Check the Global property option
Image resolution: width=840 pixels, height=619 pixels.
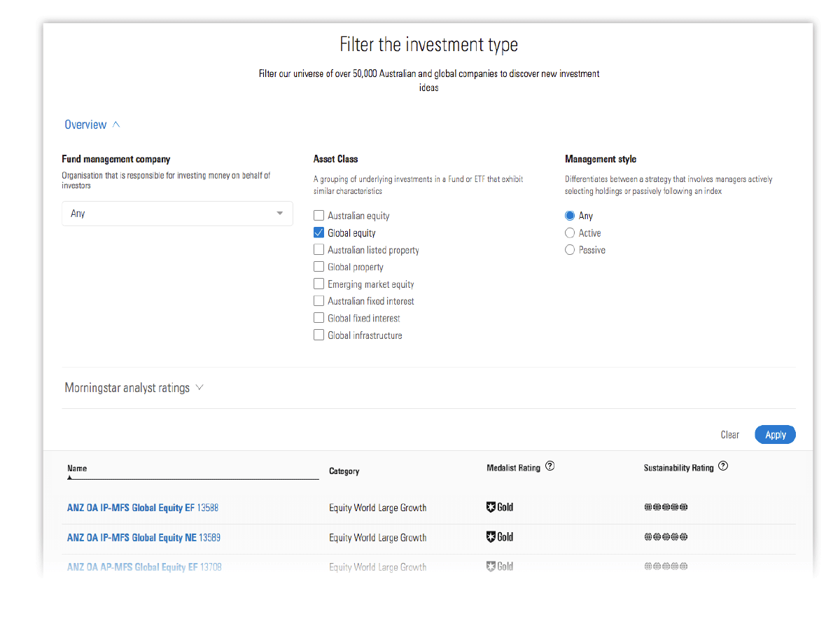[x=319, y=267]
